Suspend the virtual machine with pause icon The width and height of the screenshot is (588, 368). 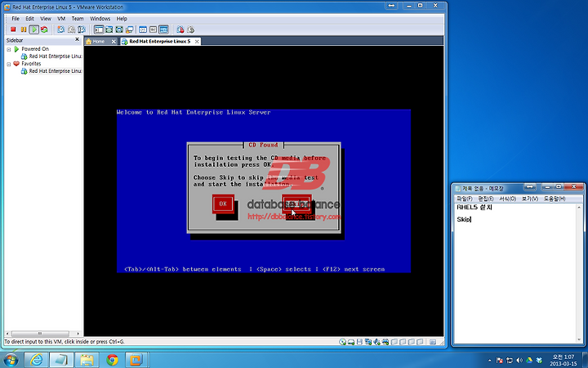pos(23,29)
